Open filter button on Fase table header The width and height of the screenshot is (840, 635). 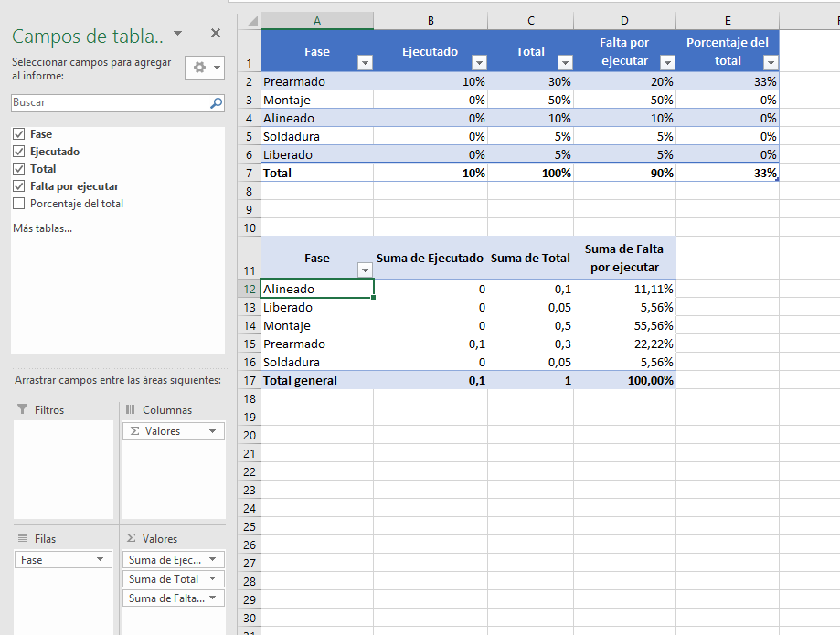click(365, 63)
